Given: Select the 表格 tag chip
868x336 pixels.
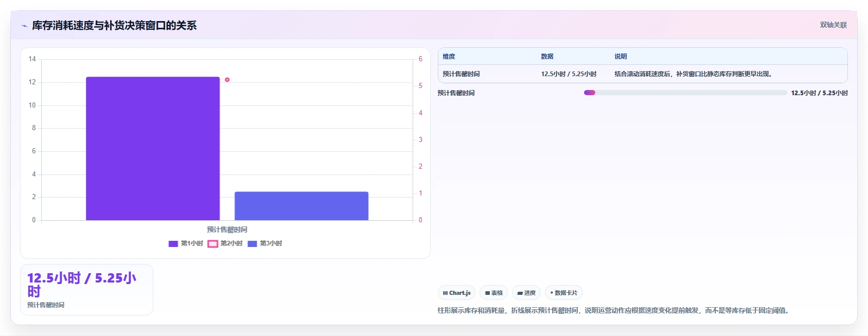Looking at the screenshot, I should point(493,293).
